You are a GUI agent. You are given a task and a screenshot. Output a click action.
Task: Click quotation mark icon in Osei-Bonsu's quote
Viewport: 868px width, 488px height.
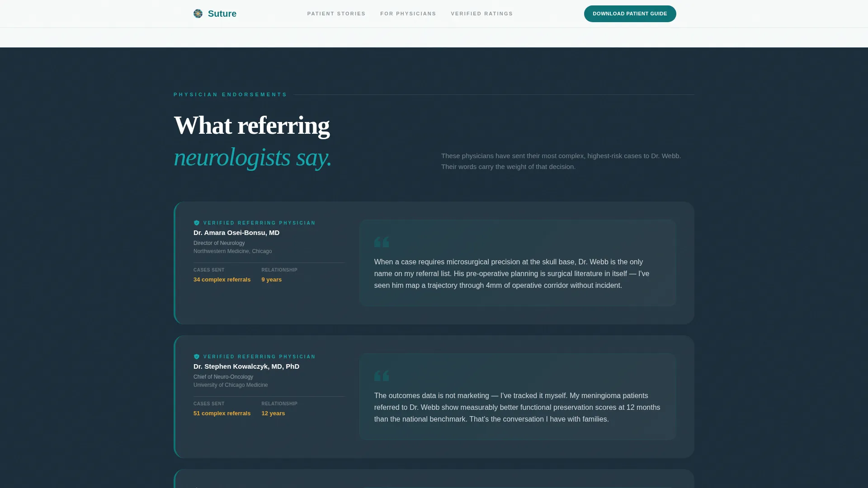click(x=382, y=242)
